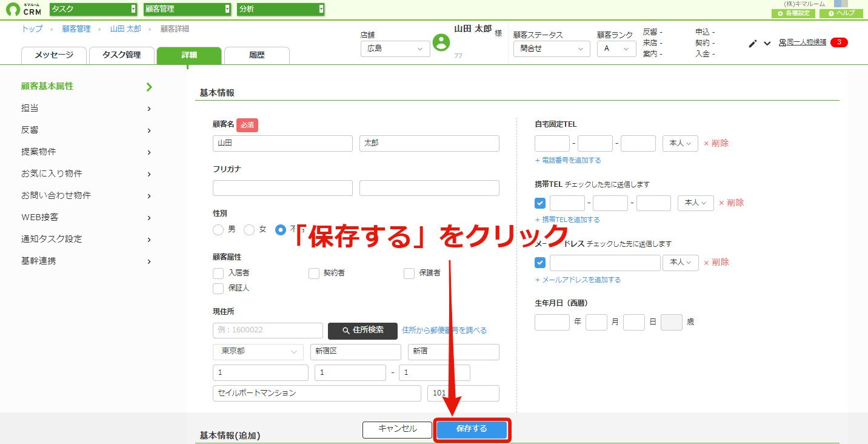
Task: Click the 保存する button
Action: [x=472, y=429]
